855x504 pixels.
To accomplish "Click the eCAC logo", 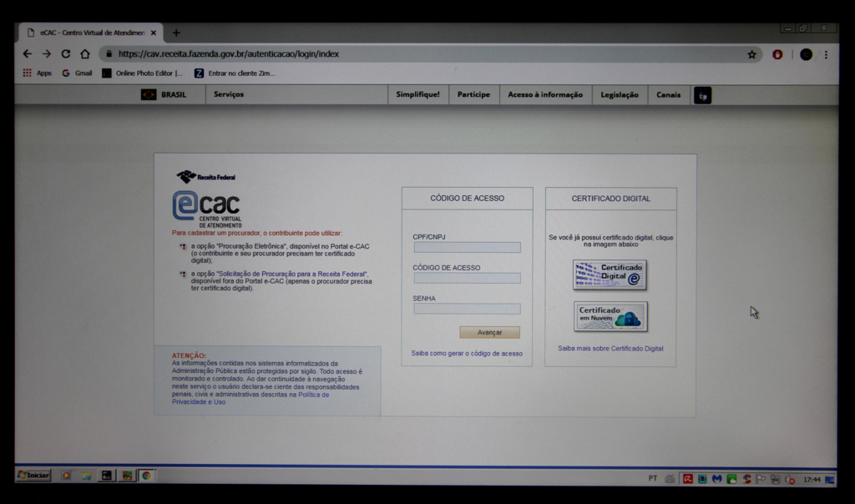I will (x=207, y=209).
